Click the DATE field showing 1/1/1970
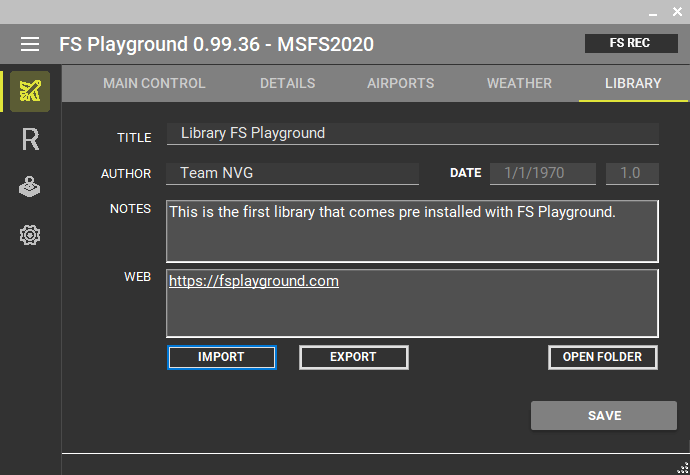The width and height of the screenshot is (690, 475). (543, 173)
